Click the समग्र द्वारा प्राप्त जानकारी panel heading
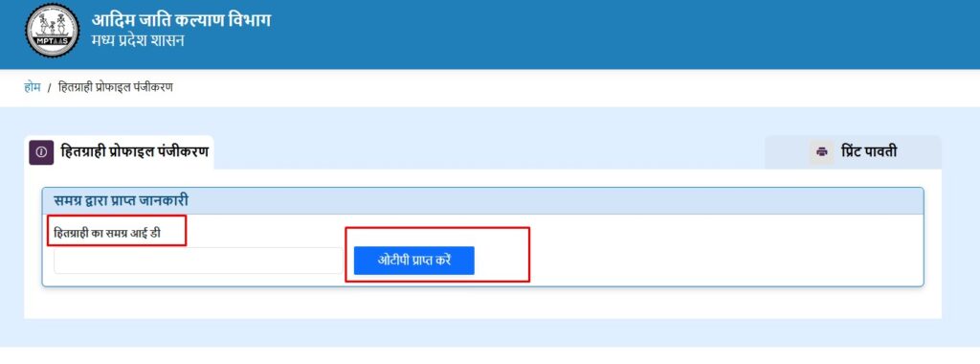Image resolution: width=980 pixels, height=364 pixels. (x=122, y=201)
